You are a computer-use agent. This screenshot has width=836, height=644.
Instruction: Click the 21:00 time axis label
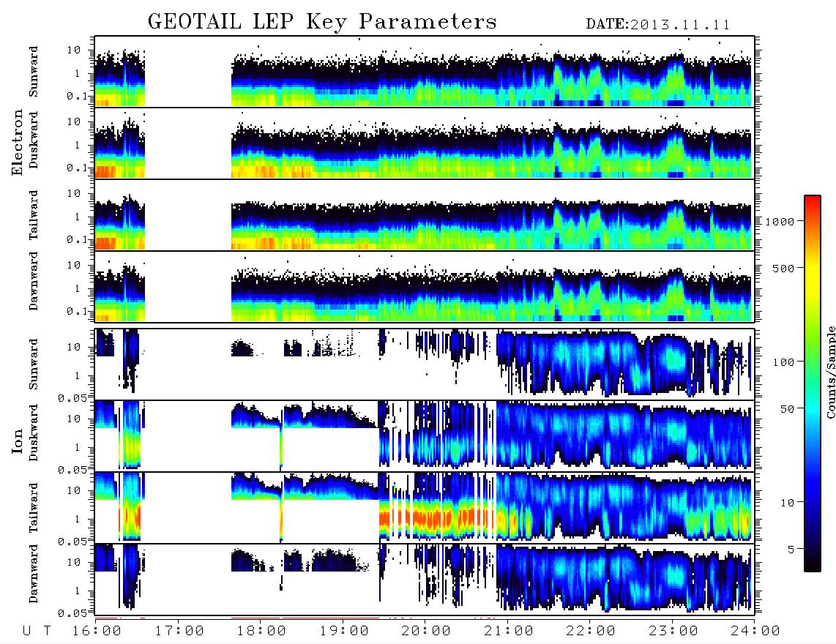(x=509, y=632)
